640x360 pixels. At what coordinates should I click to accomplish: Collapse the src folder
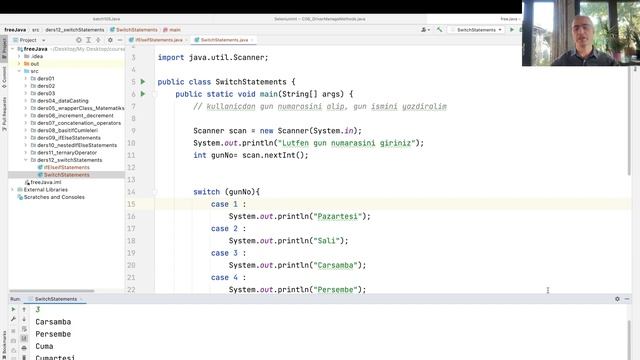[19, 71]
